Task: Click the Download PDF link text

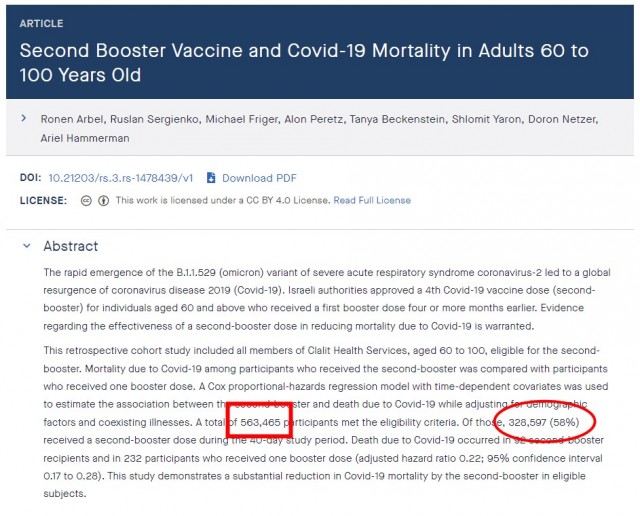Action: (x=259, y=178)
